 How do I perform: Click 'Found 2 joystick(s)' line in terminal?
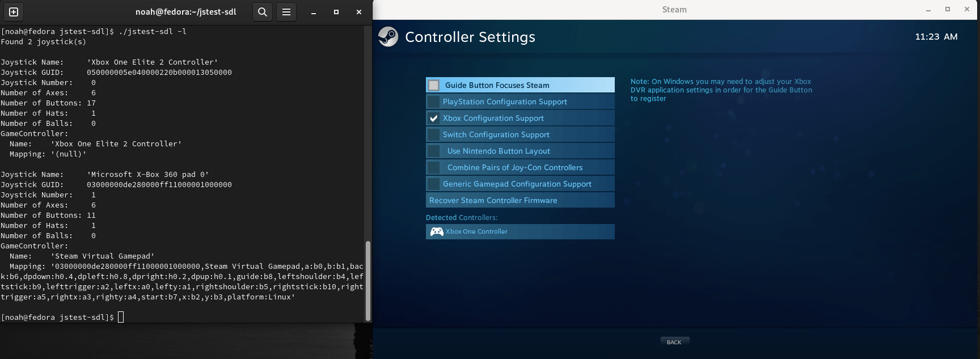tap(44, 42)
